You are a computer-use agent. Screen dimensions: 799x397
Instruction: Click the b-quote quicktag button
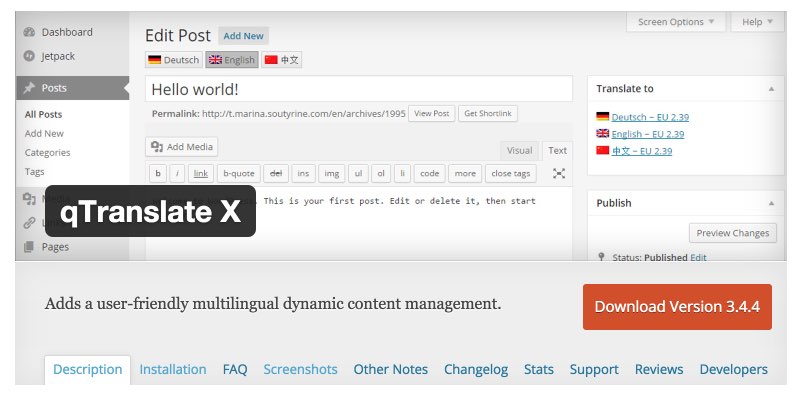239,173
